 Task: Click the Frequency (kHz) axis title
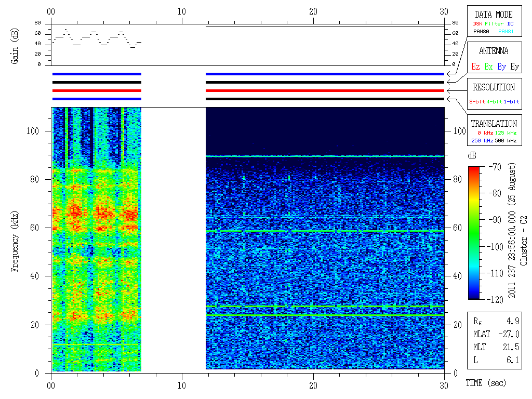(x=15, y=242)
